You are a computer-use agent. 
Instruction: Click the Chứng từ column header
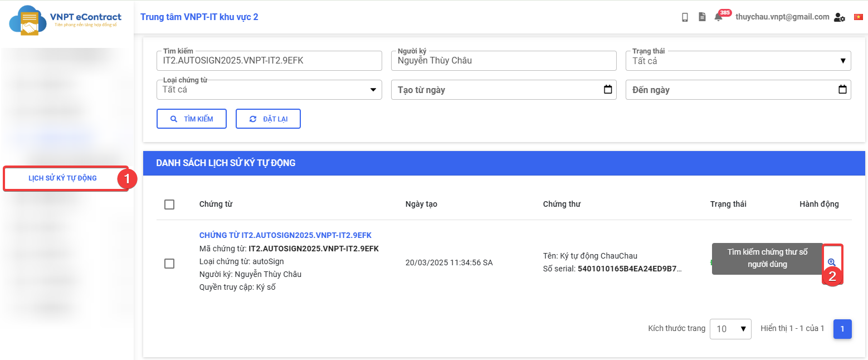coord(216,204)
